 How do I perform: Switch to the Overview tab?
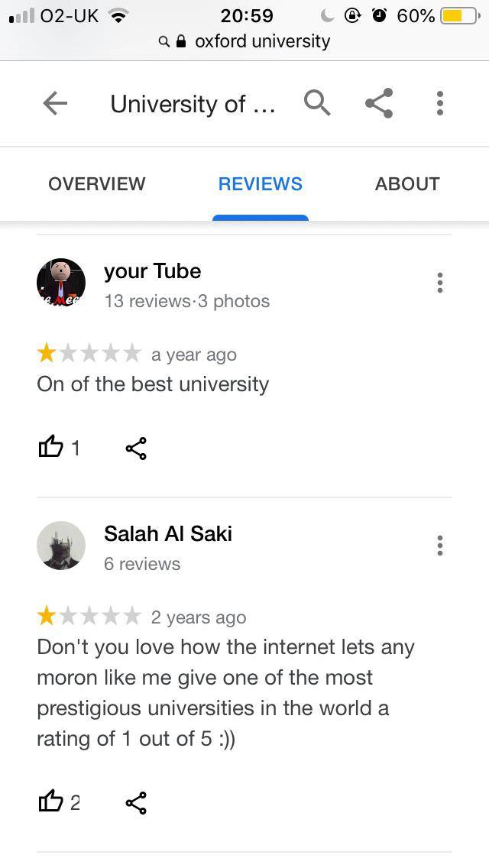[x=96, y=183]
